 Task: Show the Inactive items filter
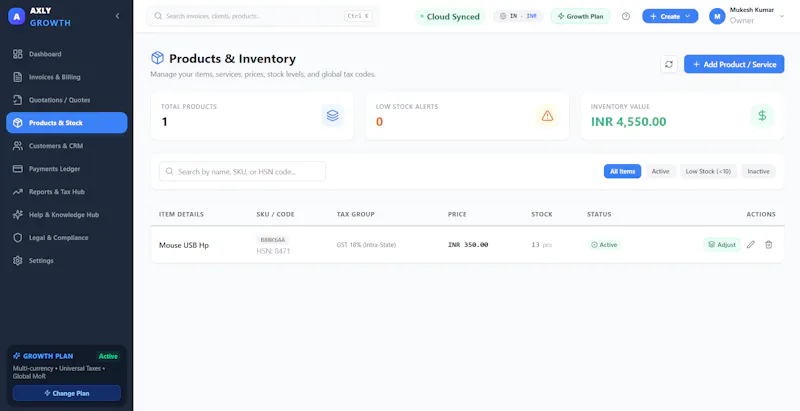[x=758, y=171]
